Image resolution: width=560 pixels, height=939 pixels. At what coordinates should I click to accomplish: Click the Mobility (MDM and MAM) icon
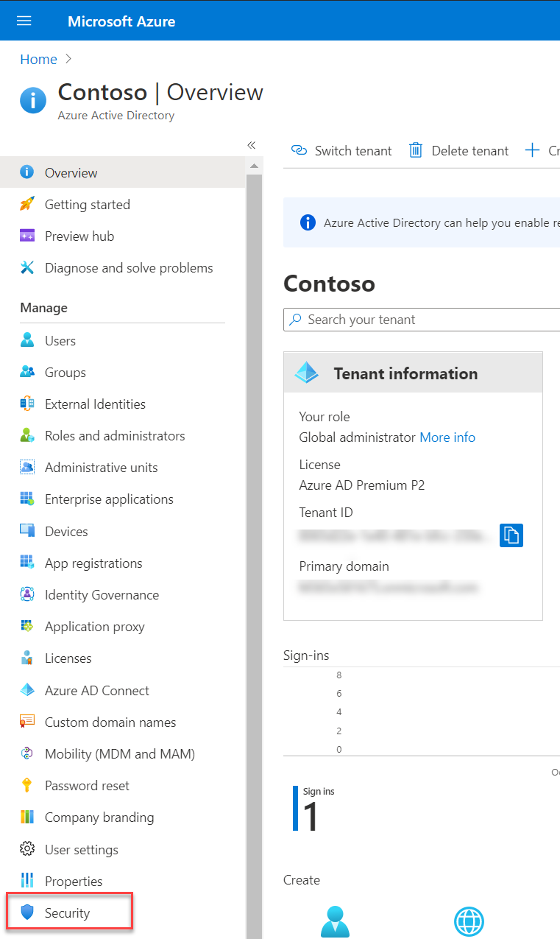click(x=27, y=753)
